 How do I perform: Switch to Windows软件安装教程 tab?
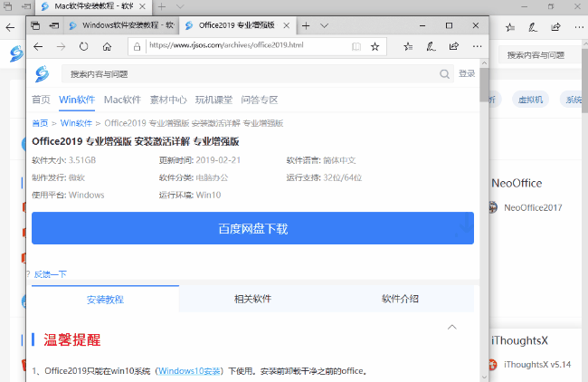pyautogui.click(x=121, y=25)
